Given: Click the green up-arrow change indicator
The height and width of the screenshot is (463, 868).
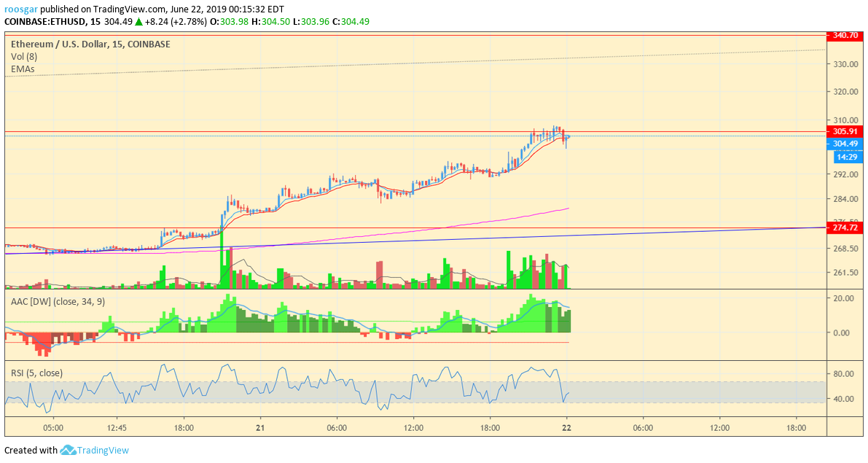Looking at the screenshot, I should [139, 22].
